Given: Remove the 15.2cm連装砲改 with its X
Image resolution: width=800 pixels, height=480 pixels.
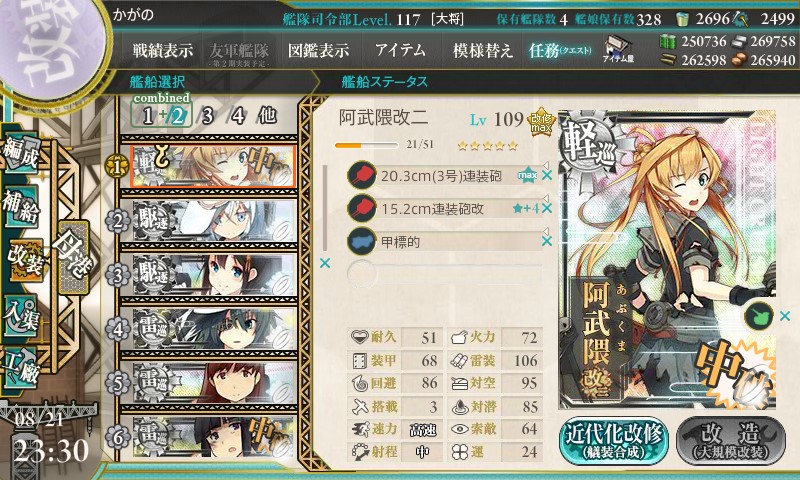Looking at the screenshot, I should click(546, 208).
